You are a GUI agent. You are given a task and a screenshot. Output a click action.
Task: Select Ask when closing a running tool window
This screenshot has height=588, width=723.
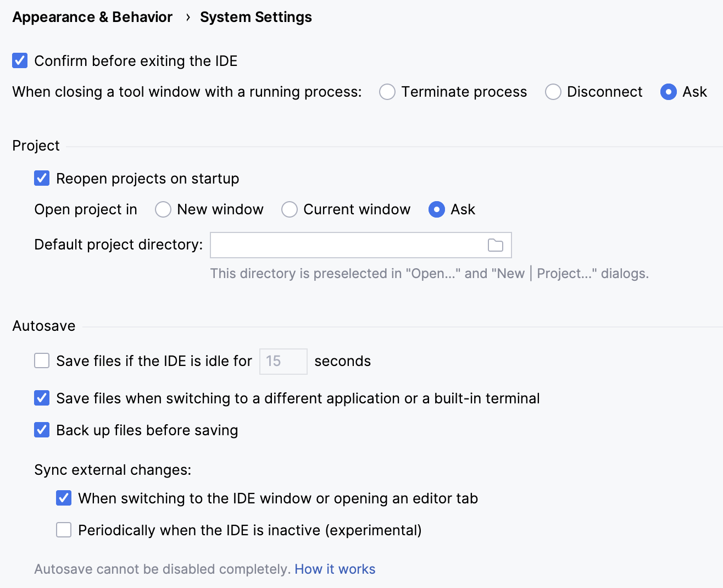point(669,92)
